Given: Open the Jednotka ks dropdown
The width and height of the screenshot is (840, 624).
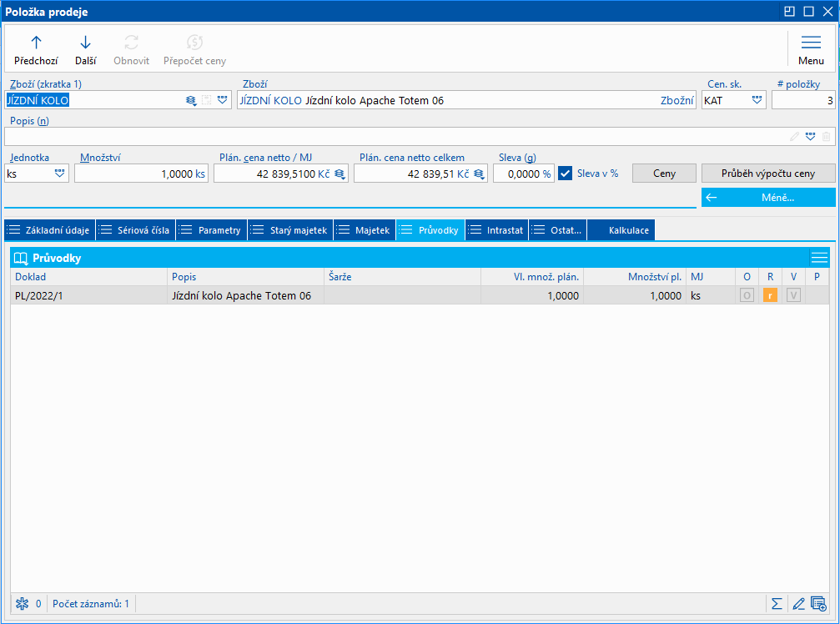Looking at the screenshot, I should click(59, 174).
